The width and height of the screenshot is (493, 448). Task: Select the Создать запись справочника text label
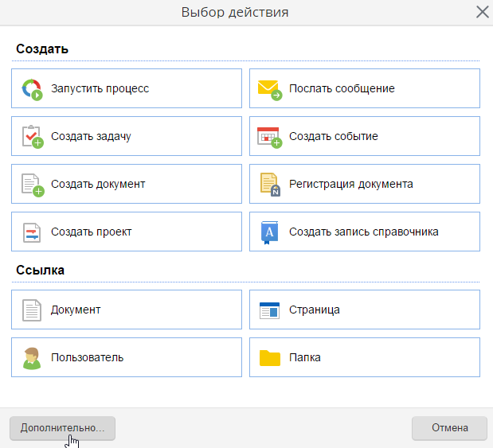pyautogui.click(x=363, y=232)
